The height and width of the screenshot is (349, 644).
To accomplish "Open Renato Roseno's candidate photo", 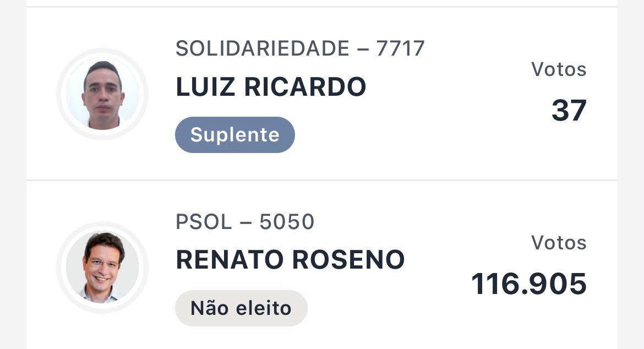I will coord(102,268).
